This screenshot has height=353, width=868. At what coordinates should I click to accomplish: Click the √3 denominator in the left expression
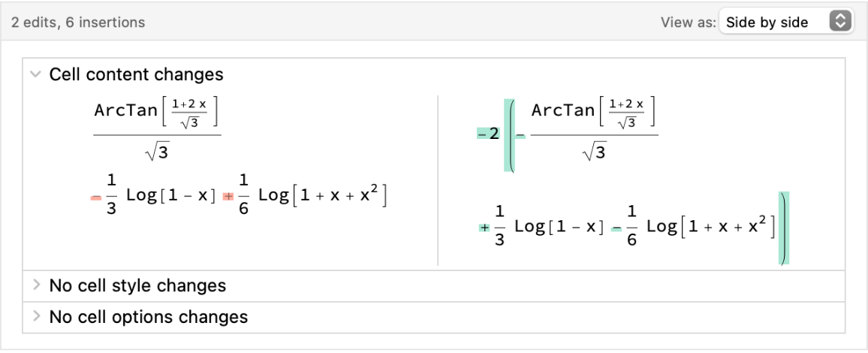coord(157,154)
